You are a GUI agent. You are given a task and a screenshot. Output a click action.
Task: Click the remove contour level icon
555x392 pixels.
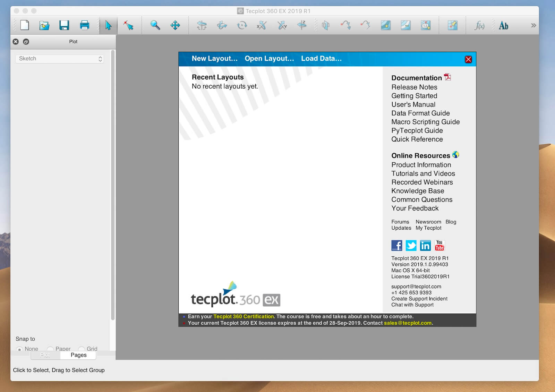[x=405, y=25]
